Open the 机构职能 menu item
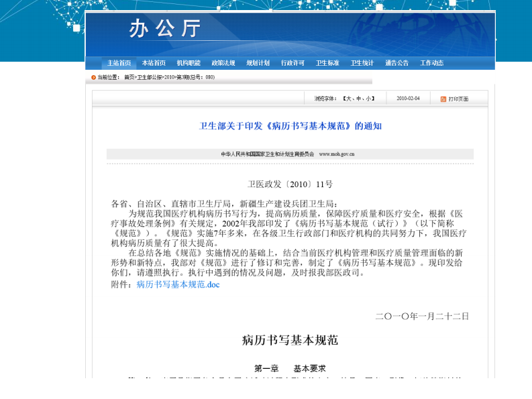This screenshot has height=399, width=532. pos(189,63)
